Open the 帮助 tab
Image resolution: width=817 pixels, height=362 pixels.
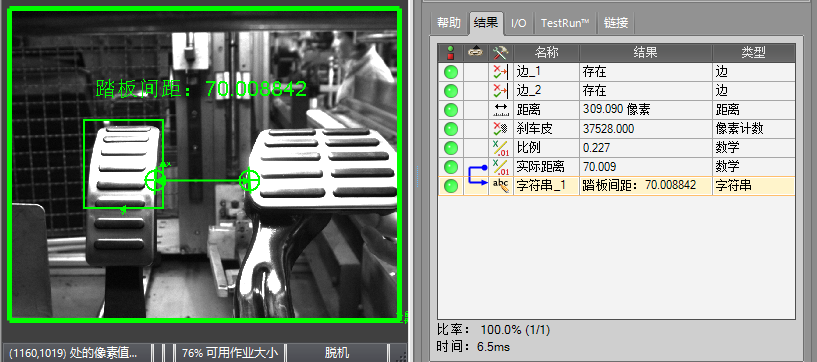click(x=449, y=23)
